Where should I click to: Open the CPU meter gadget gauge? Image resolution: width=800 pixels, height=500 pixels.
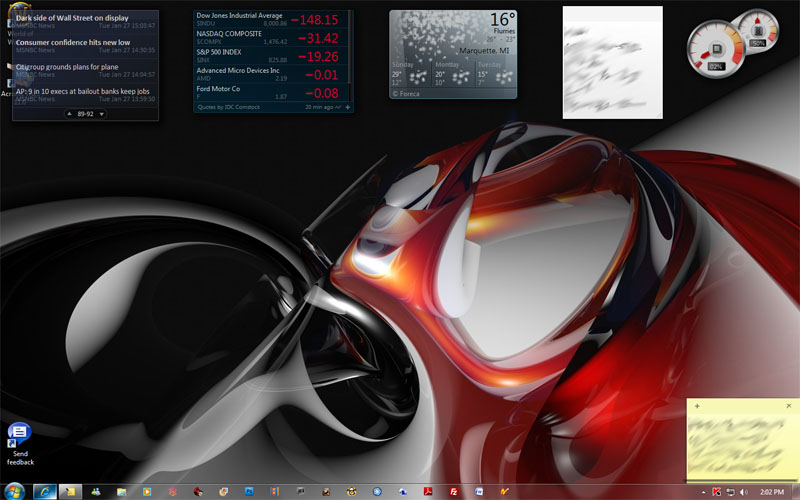[714, 48]
